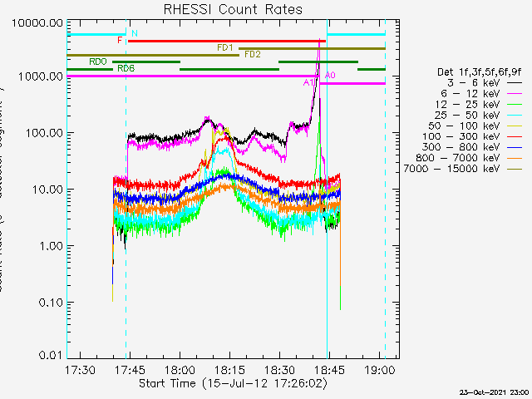Click the olive FD1 interval bar
This screenshot has width=532, height=399.
[x=313, y=48]
